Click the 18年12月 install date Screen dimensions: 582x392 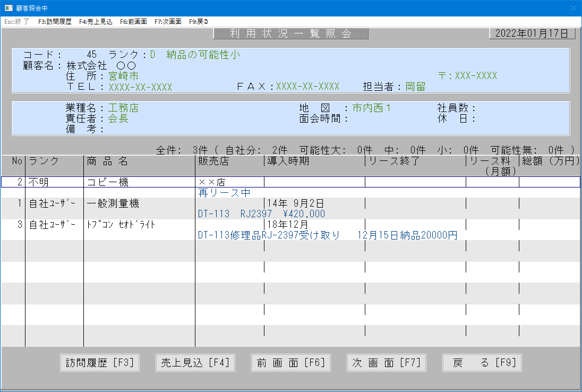[x=288, y=225]
